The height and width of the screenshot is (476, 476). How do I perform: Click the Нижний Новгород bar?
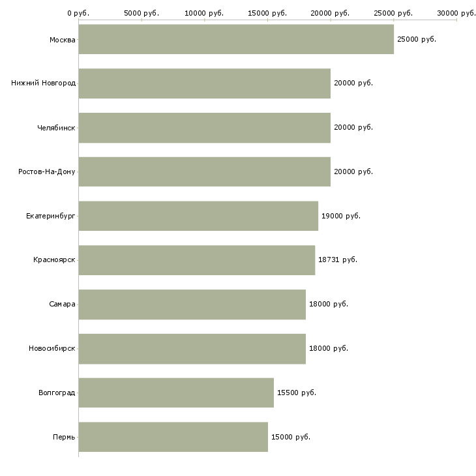(204, 83)
